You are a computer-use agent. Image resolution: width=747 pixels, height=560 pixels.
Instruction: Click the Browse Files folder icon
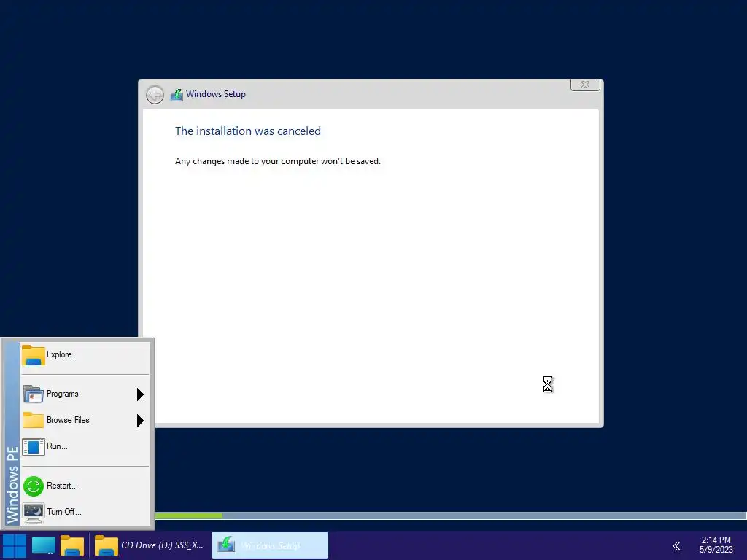pos(34,420)
